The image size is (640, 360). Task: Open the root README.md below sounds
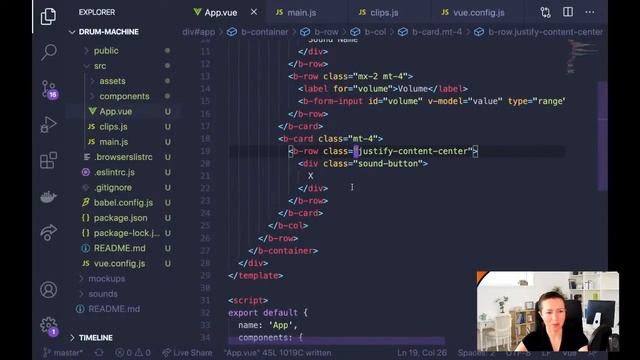[113, 309]
